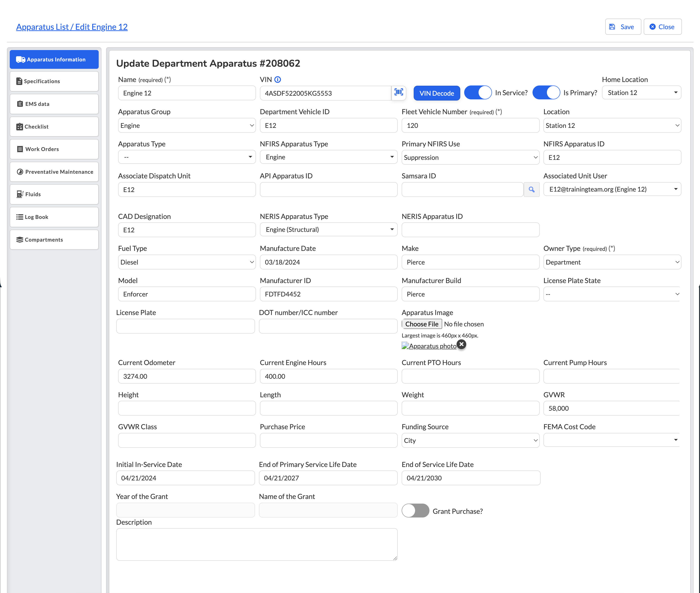Screen dimensions: 700x593
Task: Open the FEMA Cost Code dropdown
Action: point(612,440)
